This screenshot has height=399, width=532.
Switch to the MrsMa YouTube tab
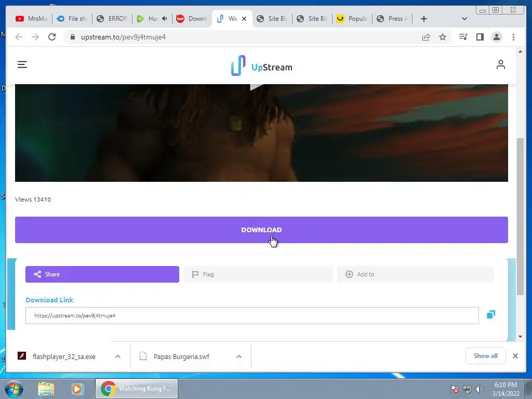31,19
